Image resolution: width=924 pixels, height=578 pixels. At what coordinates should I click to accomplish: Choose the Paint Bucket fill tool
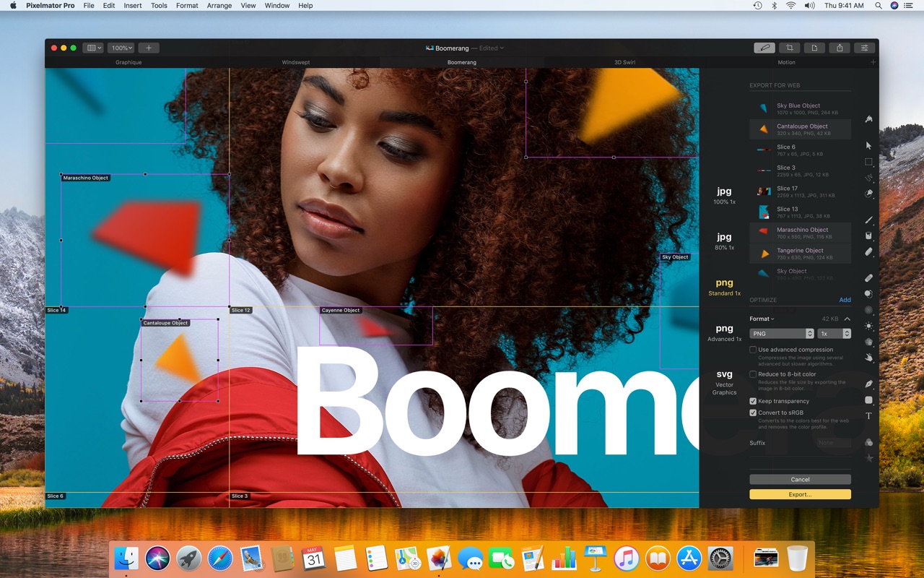click(x=868, y=236)
